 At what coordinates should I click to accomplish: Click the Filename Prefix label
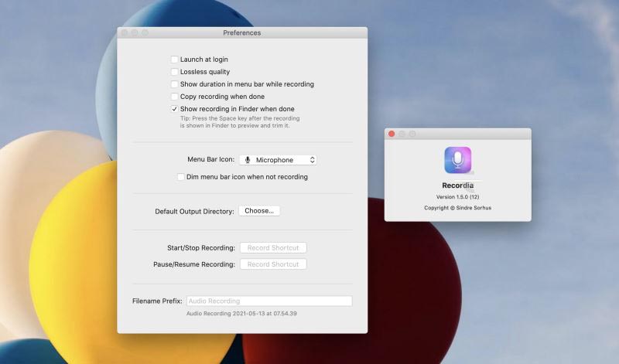[157, 301]
